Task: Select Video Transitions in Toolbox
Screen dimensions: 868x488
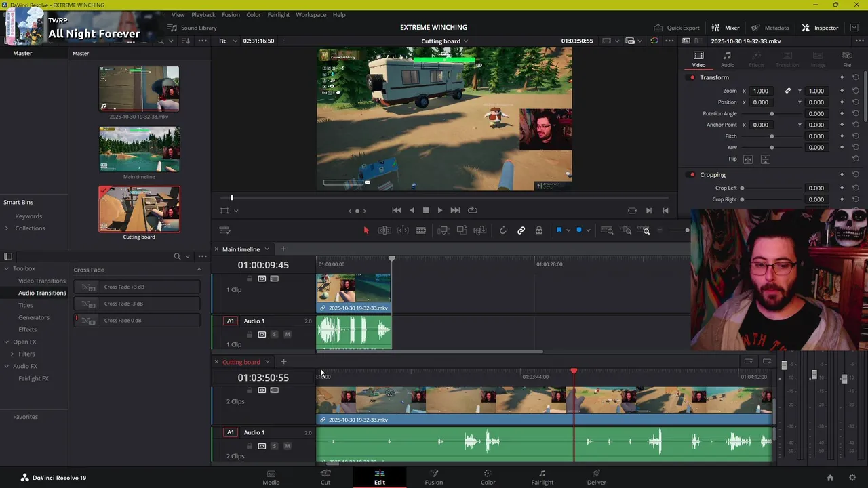Action: [42, 281]
